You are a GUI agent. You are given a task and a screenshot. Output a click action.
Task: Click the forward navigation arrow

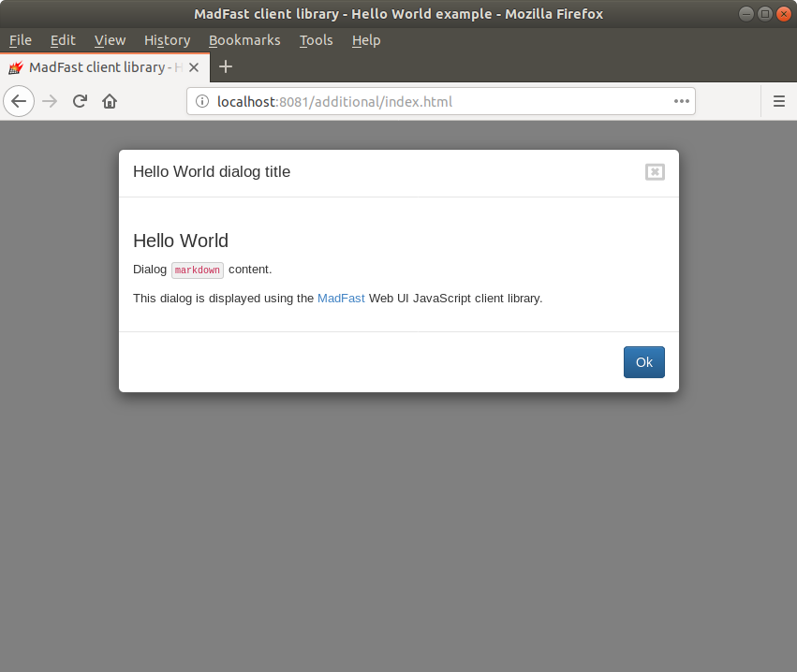(49, 100)
